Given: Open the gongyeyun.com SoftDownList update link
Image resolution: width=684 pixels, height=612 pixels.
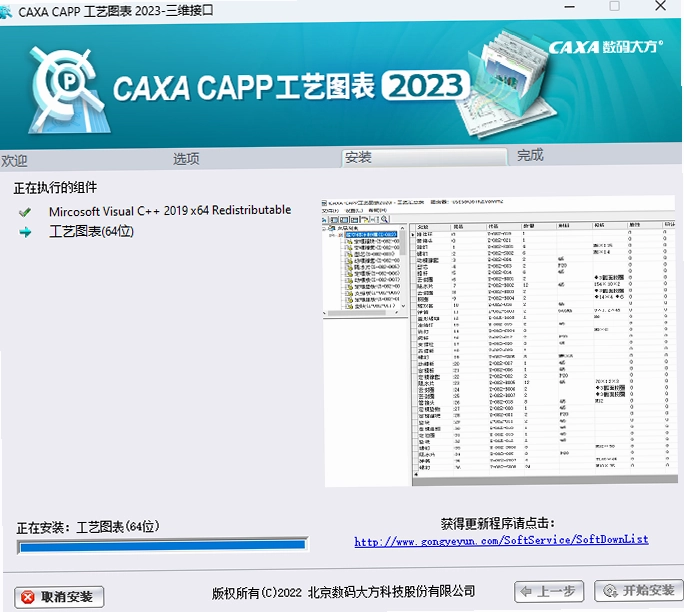Looking at the screenshot, I should pyautogui.click(x=501, y=540).
